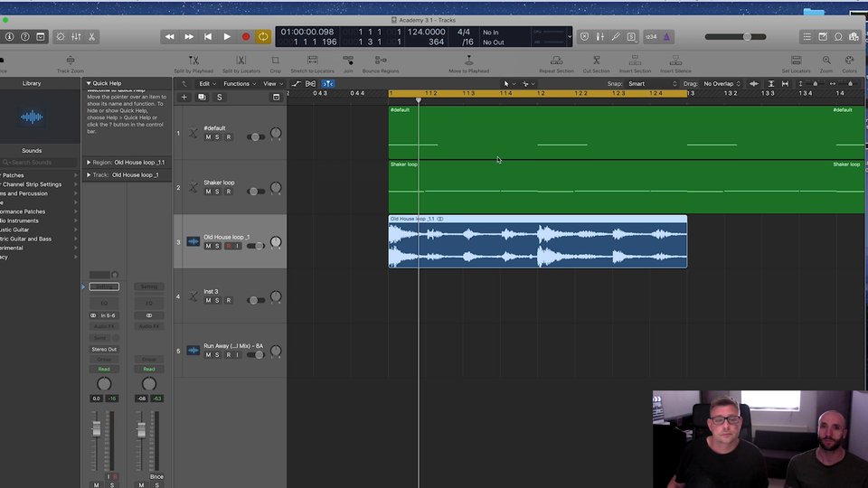
Task: Open the Functions menu in tracks area
Action: (x=239, y=83)
